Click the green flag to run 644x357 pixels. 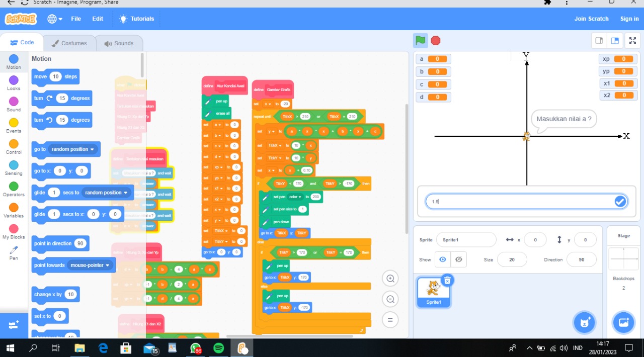tap(420, 40)
